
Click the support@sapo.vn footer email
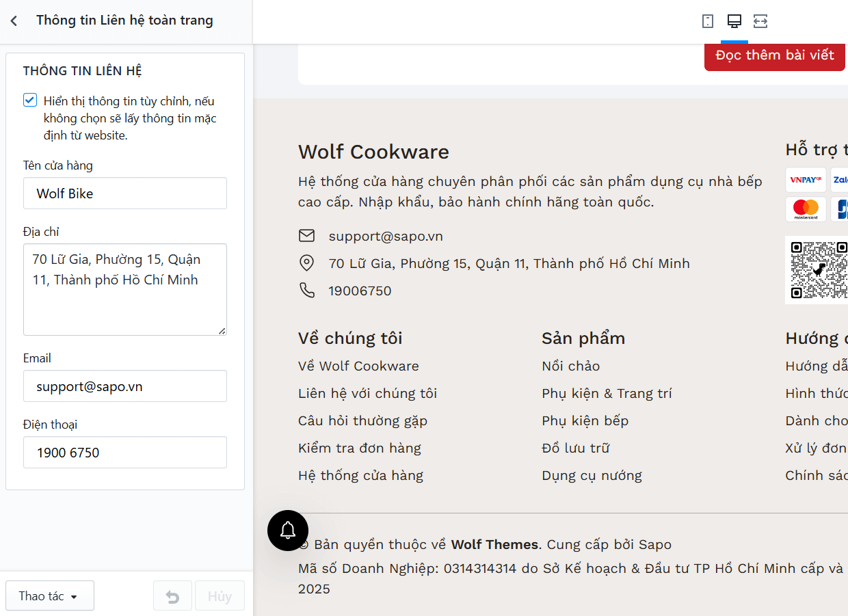[x=386, y=236]
